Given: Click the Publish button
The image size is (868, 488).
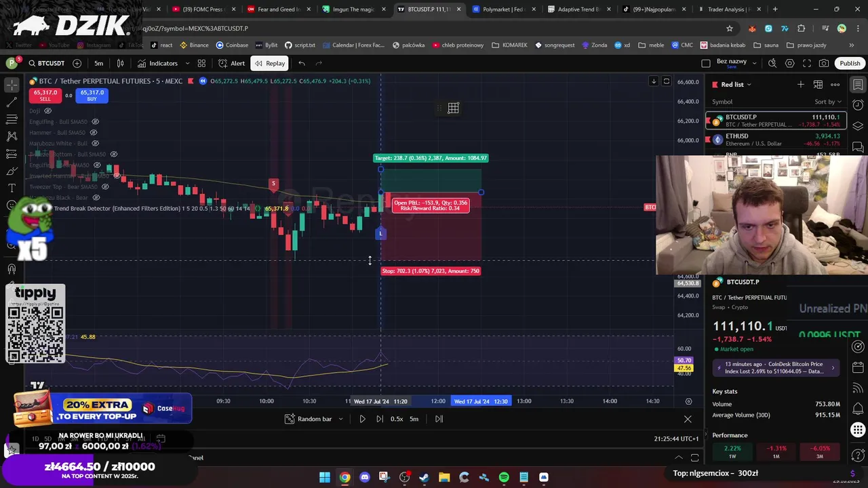Looking at the screenshot, I should (850, 63).
